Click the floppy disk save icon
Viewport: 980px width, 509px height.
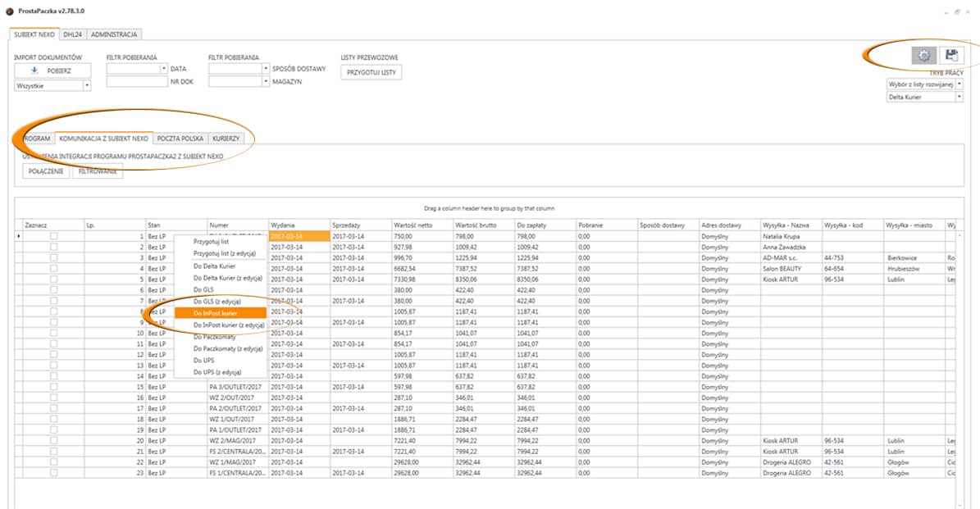(x=951, y=56)
